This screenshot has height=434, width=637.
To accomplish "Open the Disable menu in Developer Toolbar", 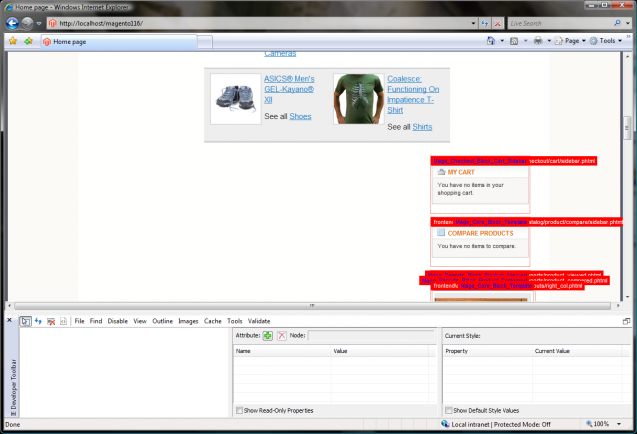I will coord(117,321).
